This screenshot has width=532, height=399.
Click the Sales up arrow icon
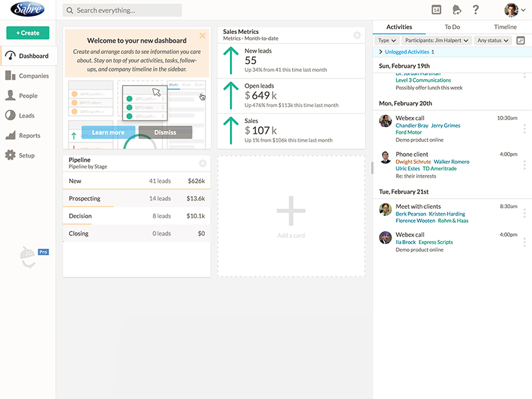click(x=231, y=130)
